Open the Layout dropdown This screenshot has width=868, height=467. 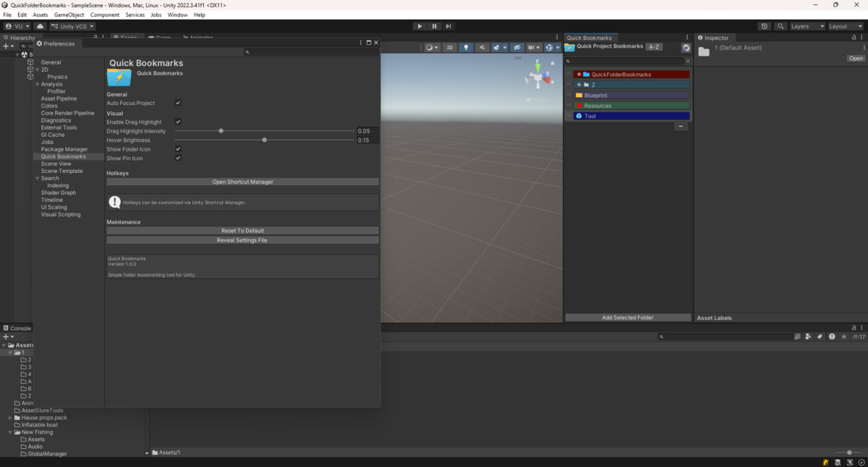[845, 26]
